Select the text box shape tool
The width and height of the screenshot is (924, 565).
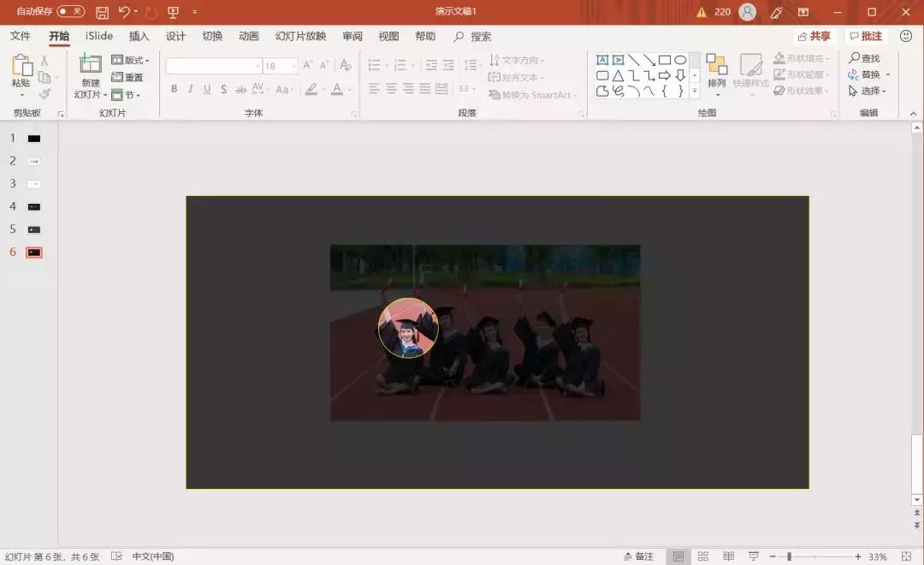601,60
